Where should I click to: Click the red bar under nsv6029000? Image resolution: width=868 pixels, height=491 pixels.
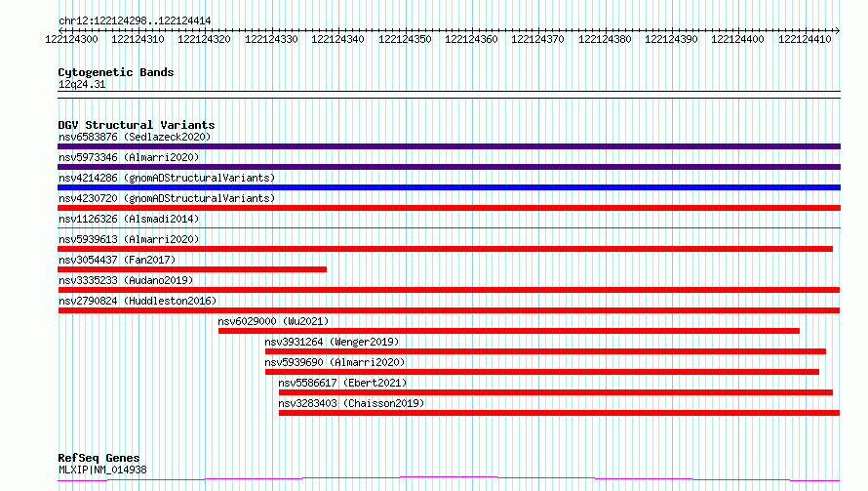(509, 331)
